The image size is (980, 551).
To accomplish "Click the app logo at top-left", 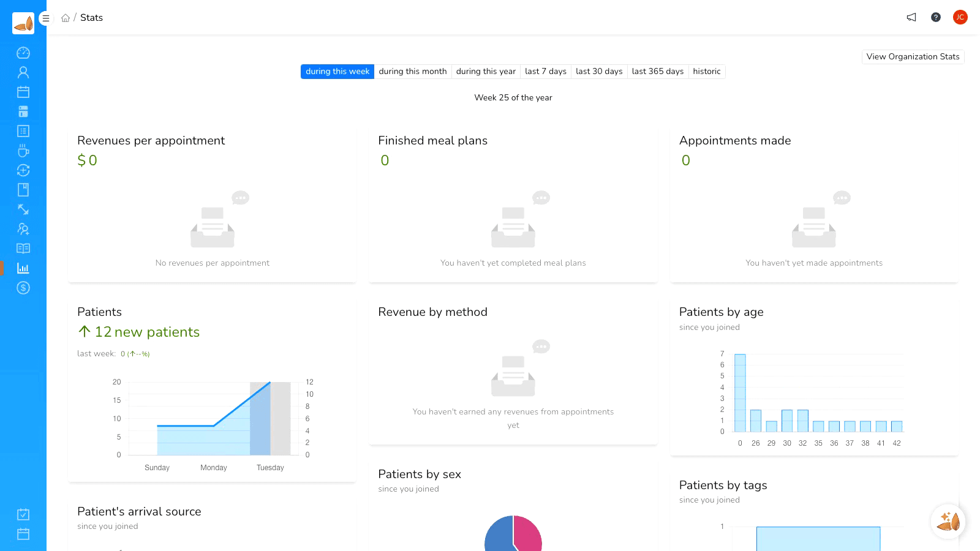I will point(23,23).
